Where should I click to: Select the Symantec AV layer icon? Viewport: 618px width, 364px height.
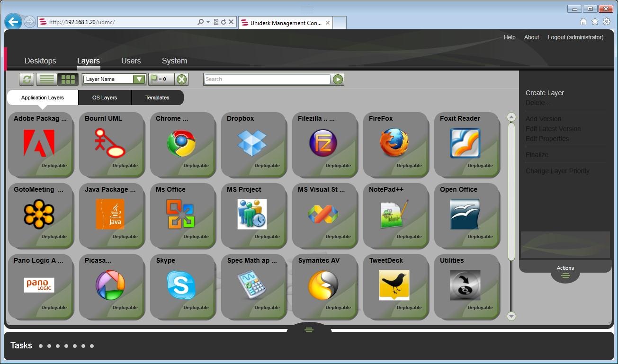323,285
